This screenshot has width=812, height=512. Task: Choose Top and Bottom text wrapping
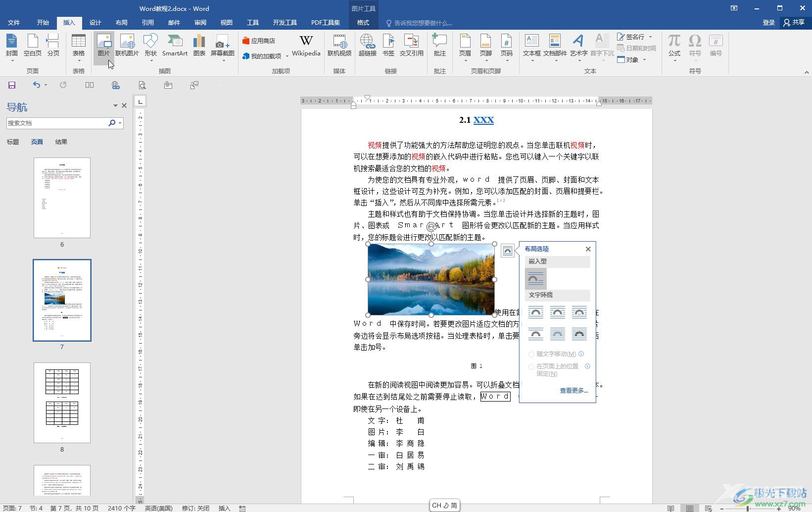point(535,334)
